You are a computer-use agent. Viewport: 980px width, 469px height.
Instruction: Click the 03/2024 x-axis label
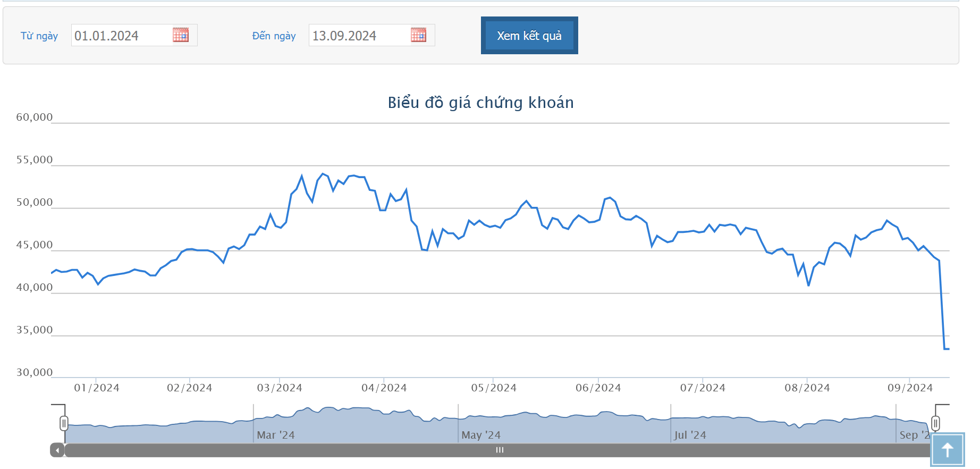pyautogui.click(x=280, y=388)
